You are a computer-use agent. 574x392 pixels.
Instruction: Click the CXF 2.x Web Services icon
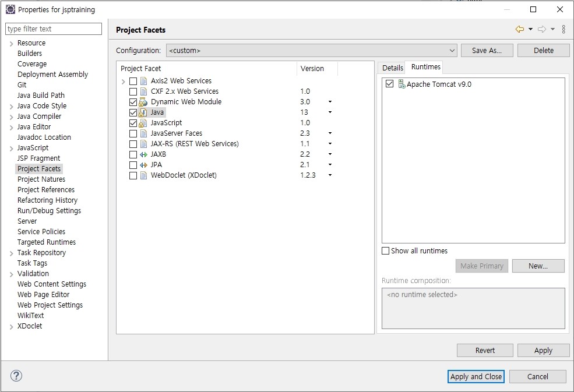[x=144, y=91]
